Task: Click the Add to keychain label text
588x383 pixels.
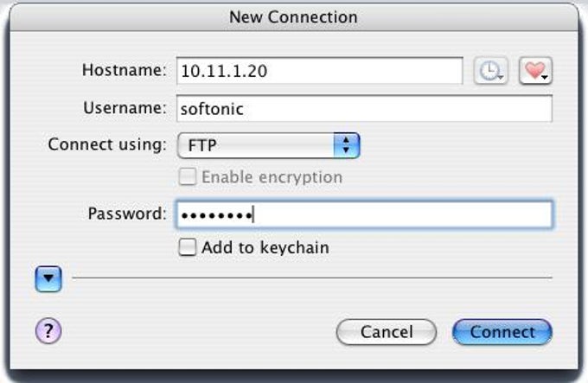Action: 265,248
